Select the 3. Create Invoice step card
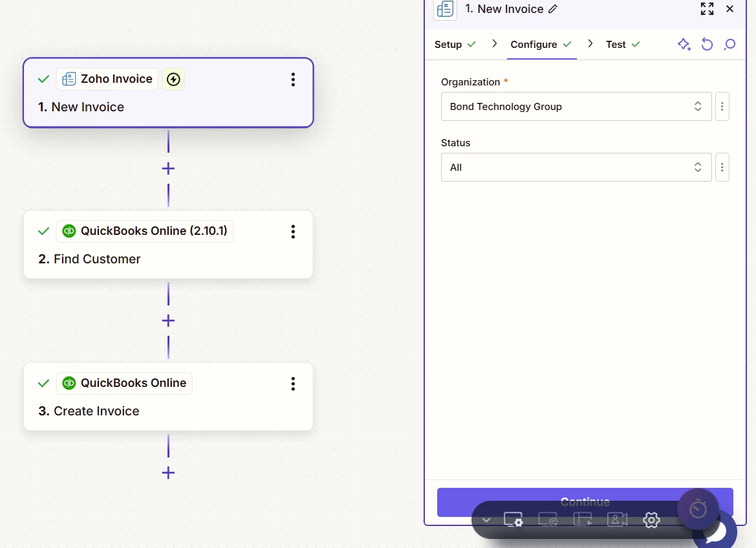The image size is (756, 548). click(x=168, y=397)
